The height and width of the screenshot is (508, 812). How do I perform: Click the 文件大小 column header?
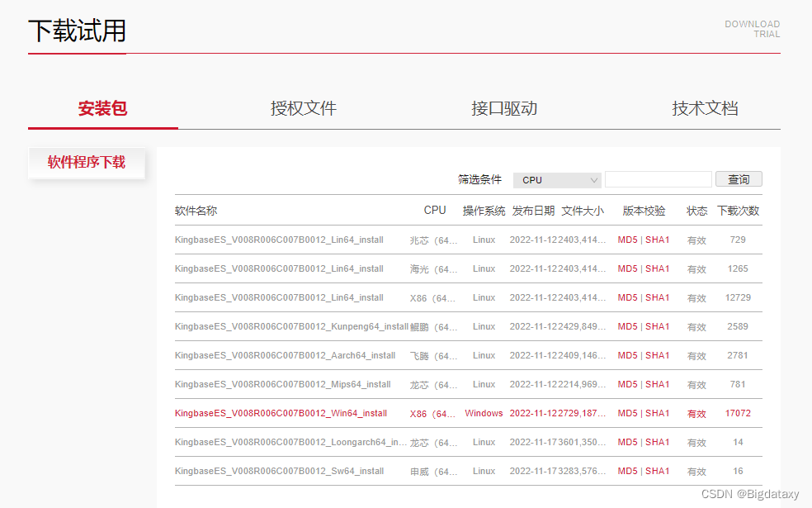[583, 211]
